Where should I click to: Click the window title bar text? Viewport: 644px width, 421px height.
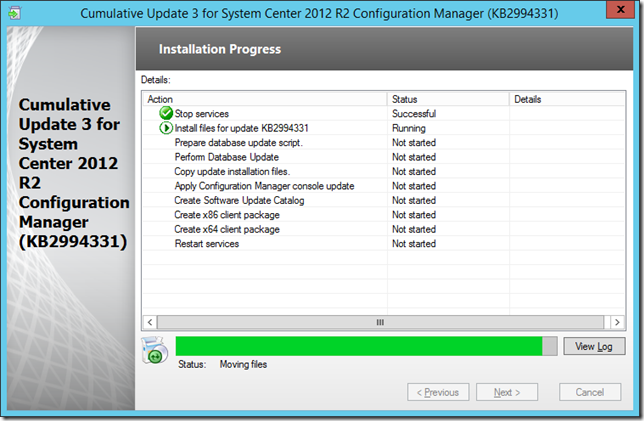319,14
